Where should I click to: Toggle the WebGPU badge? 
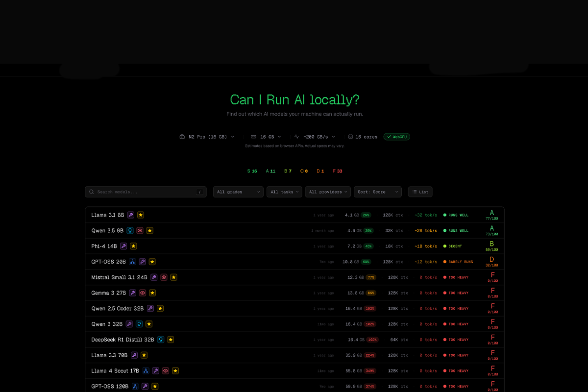396,137
